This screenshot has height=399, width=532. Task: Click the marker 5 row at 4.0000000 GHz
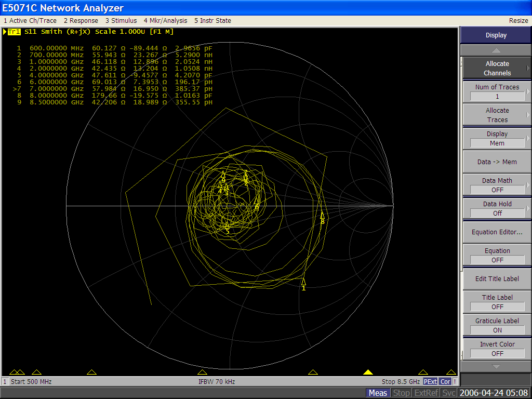click(115, 75)
